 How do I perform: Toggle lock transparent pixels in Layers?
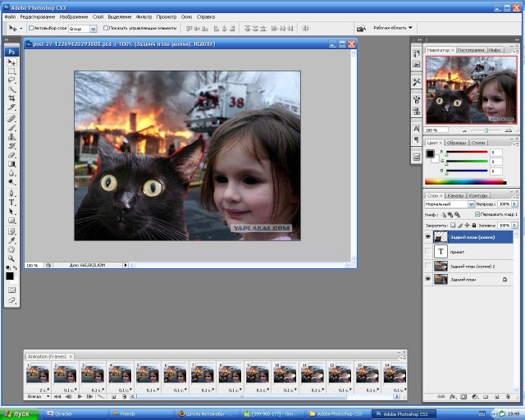453,226
